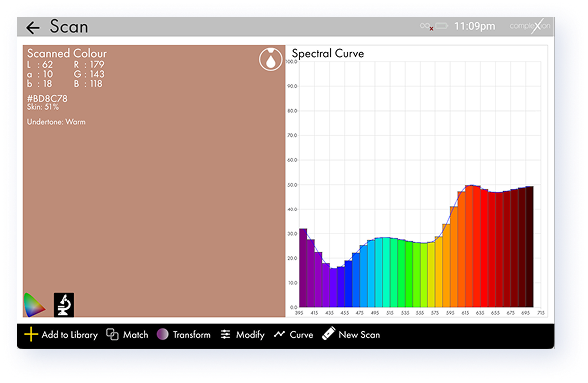Click the Curve zigzag icon
The height and width of the screenshot is (383, 588).
pyautogui.click(x=279, y=334)
